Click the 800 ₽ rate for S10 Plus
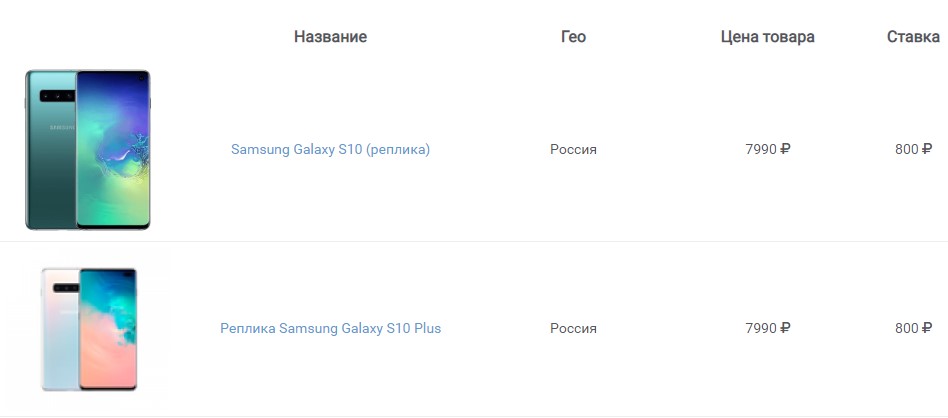 (914, 328)
